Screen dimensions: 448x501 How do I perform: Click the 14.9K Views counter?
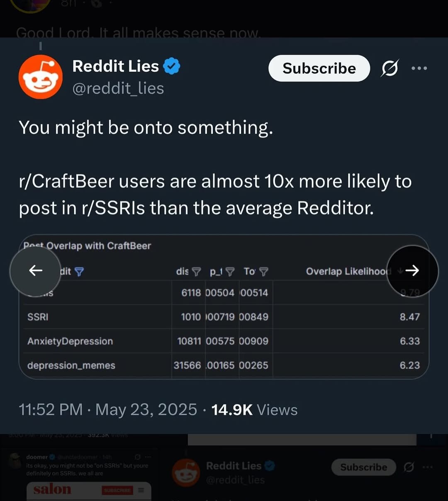[x=254, y=410]
